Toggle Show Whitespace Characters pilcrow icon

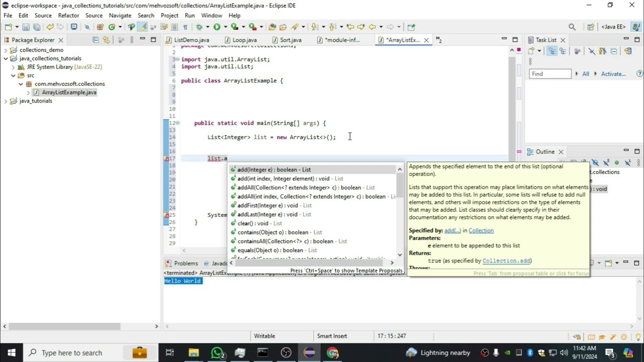(185, 27)
